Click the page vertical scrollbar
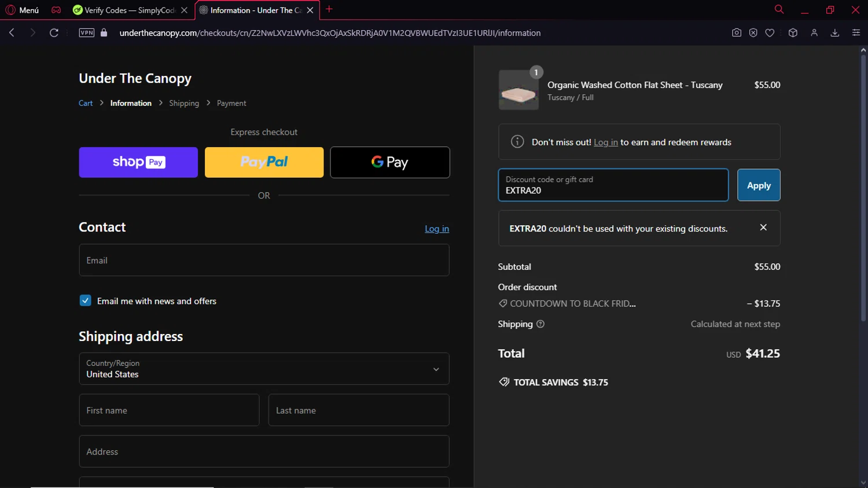 tap(863, 188)
